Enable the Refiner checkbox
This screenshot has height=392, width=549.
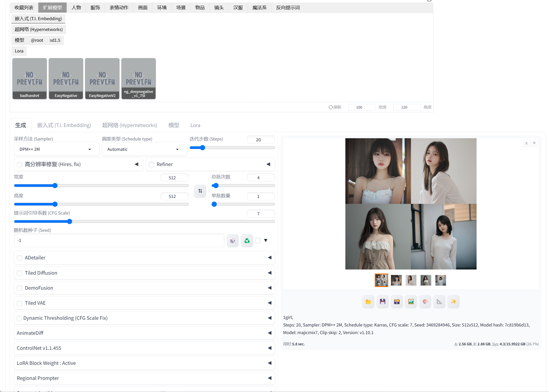pos(151,165)
